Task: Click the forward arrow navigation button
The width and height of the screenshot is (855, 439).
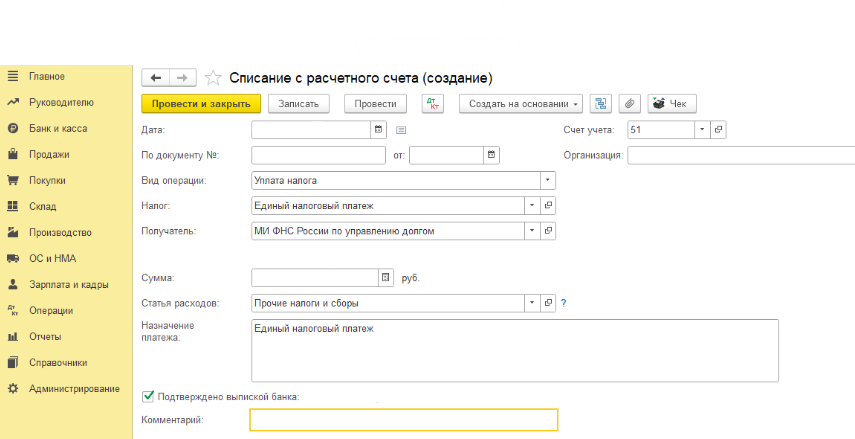Action: click(183, 78)
